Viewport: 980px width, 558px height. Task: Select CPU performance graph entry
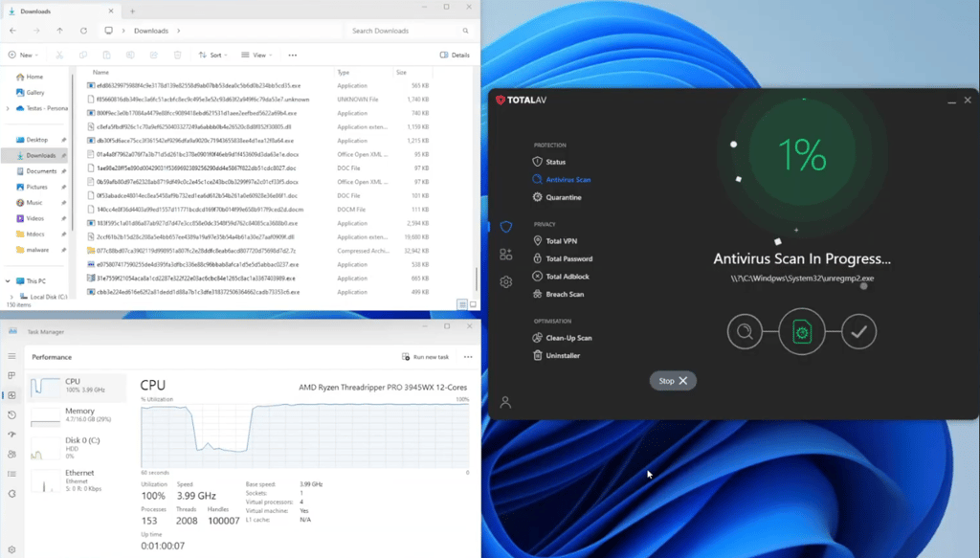[77, 387]
